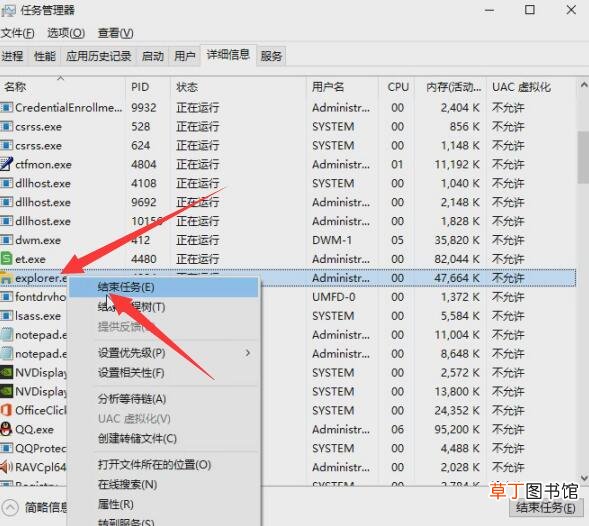Image resolution: width=589 pixels, height=526 pixels.
Task: Open the 选项(O) menu
Action: pyautogui.click(x=66, y=33)
